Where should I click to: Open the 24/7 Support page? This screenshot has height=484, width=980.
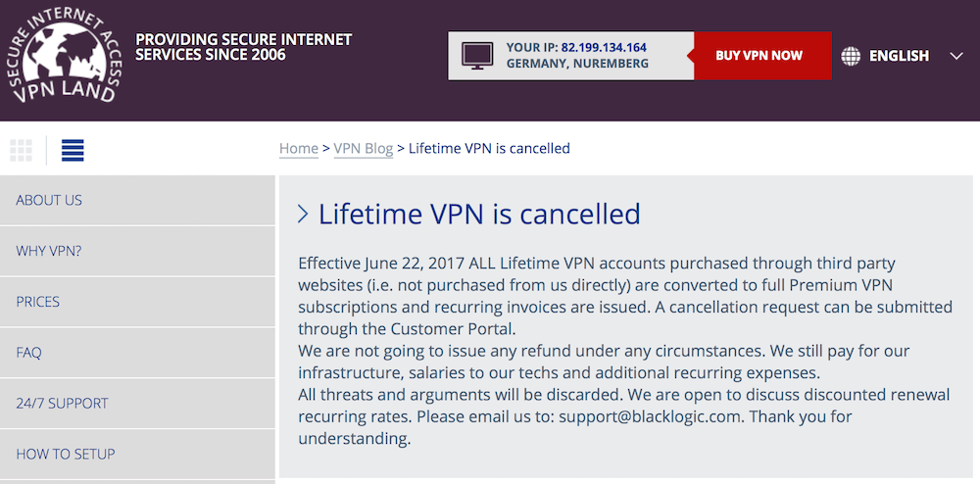tap(62, 403)
